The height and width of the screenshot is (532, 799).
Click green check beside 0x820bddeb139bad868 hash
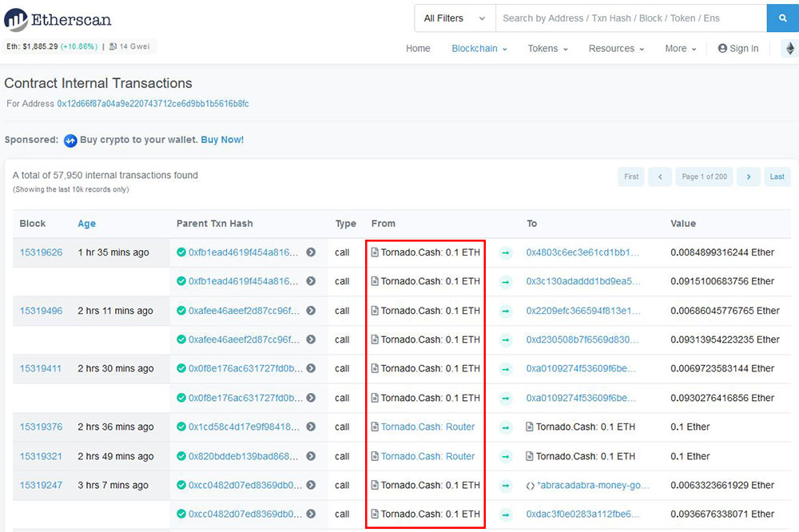tap(181, 456)
